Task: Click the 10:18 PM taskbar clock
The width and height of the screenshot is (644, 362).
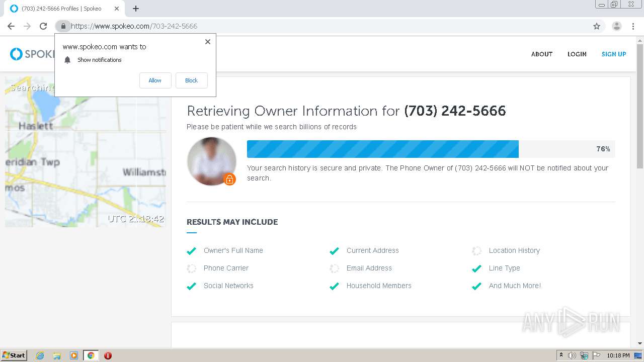Action: click(618, 355)
